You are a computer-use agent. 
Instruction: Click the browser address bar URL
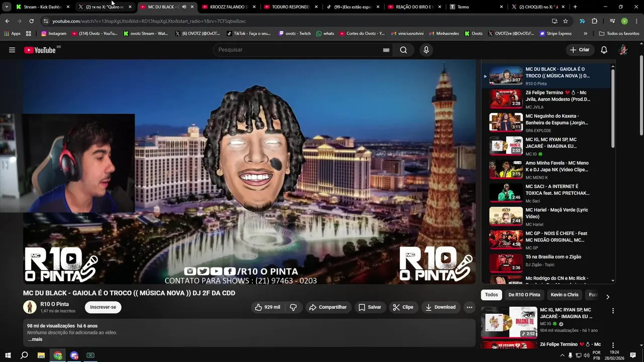click(x=149, y=21)
